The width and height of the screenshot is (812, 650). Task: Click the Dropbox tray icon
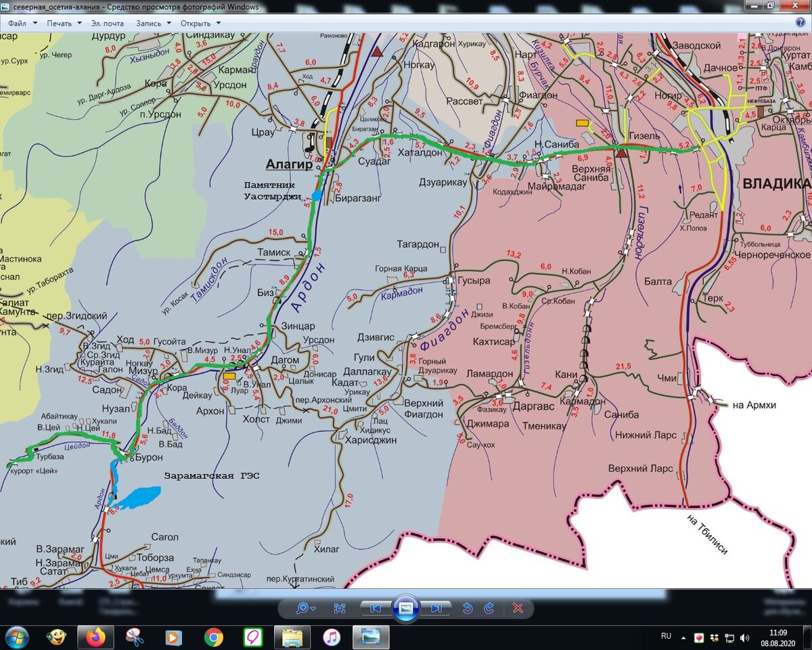click(715, 637)
